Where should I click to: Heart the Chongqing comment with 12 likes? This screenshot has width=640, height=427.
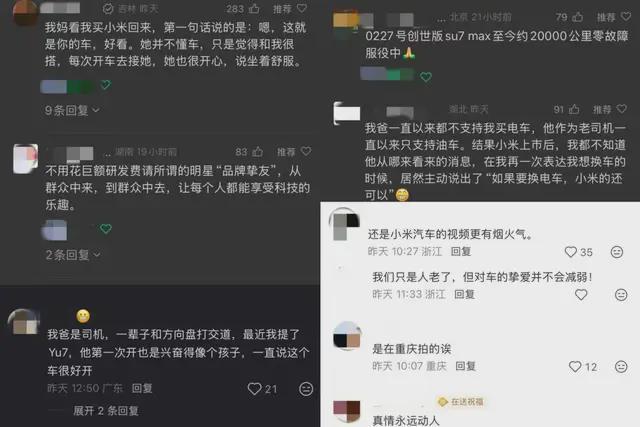[575, 367]
